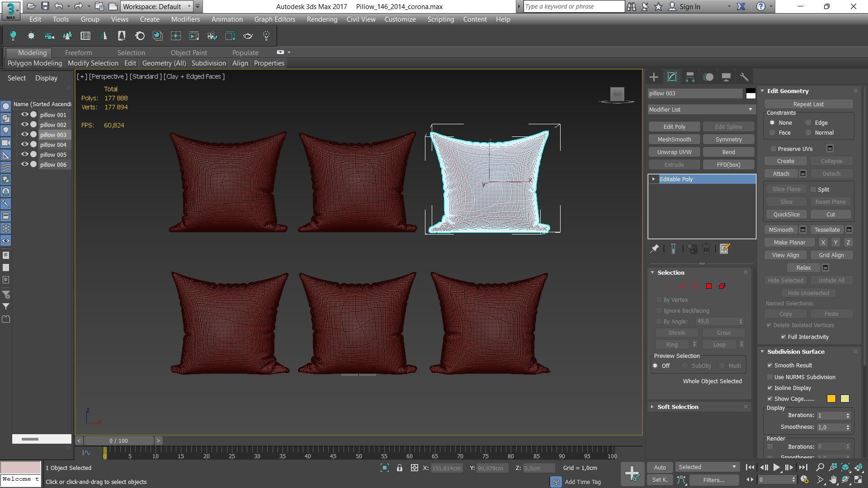This screenshot has height=488, width=868.
Task: Select the Edge constraint radio button
Action: (x=808, y=122)
